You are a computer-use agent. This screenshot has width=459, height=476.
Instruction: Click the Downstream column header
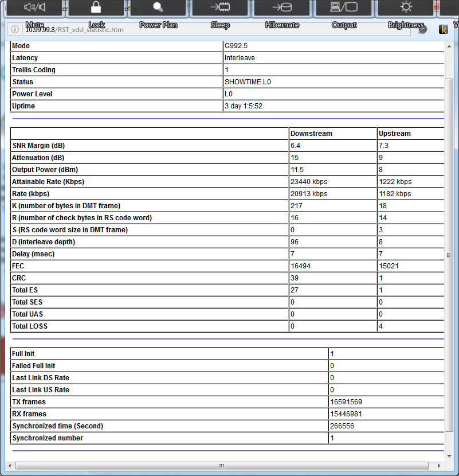[x=311, y=134]
